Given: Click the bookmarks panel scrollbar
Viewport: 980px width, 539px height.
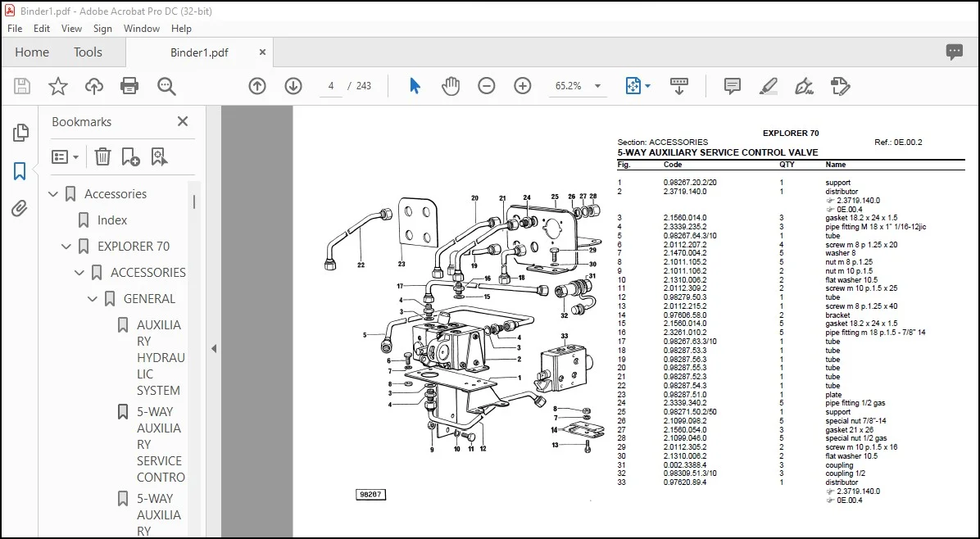Looking at the screenshot, I should (193, 202).
